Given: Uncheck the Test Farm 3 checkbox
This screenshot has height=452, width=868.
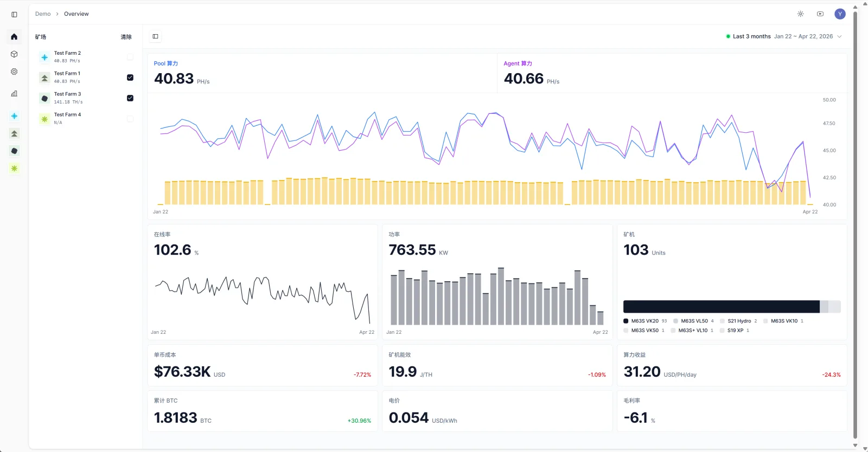Looking at the screenshot, I should click(130, 98).
